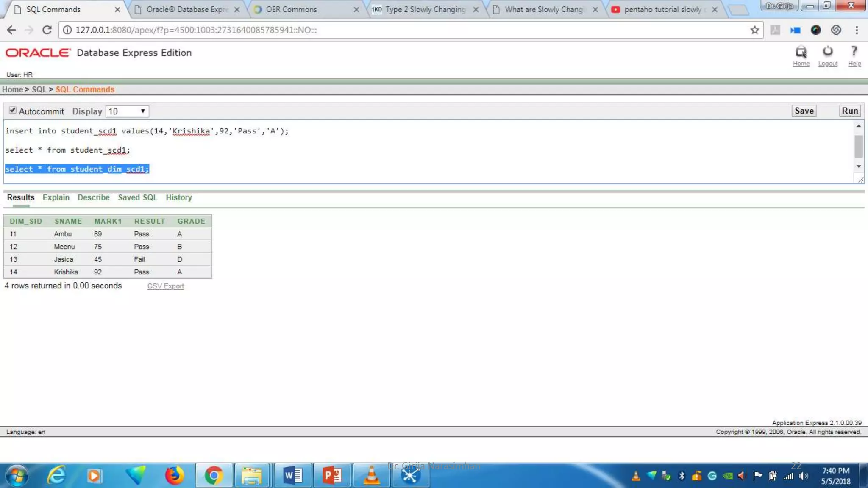Click the Oracle Home icon
The height and width of the screenshot is (488, 868).
[x=801, y=52]
